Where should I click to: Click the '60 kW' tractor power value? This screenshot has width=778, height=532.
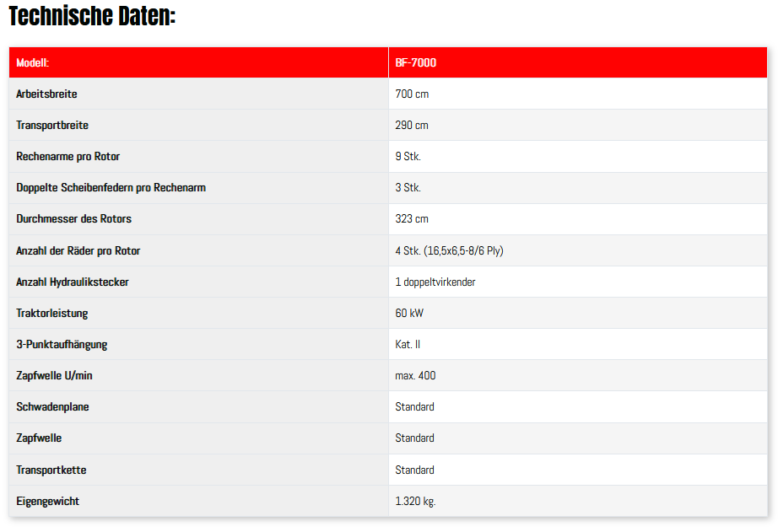coord(410,313)
